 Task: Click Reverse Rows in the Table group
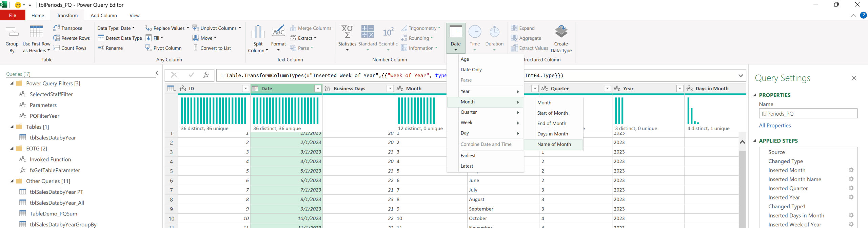(x=72, y=38)
